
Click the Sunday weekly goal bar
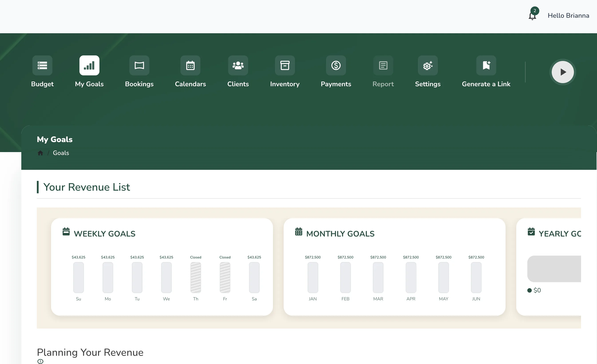[x=79, y=278]
